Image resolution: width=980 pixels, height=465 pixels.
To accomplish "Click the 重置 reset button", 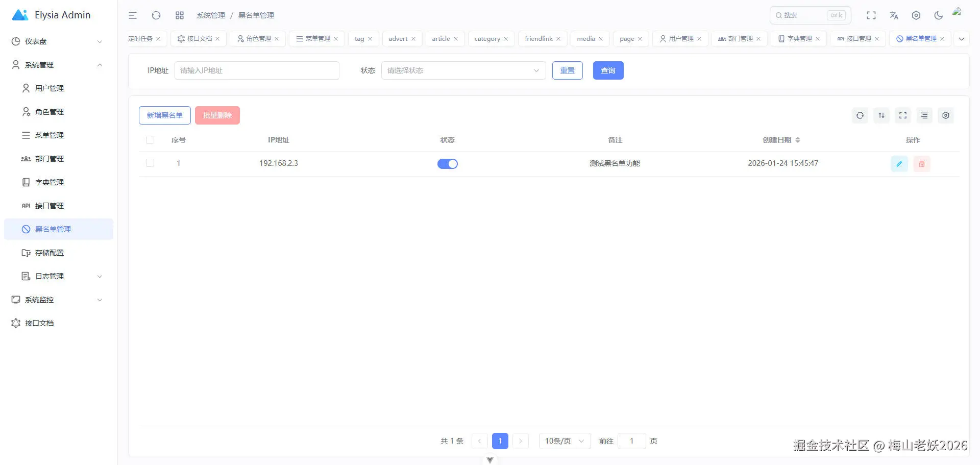I will (568, 70).
